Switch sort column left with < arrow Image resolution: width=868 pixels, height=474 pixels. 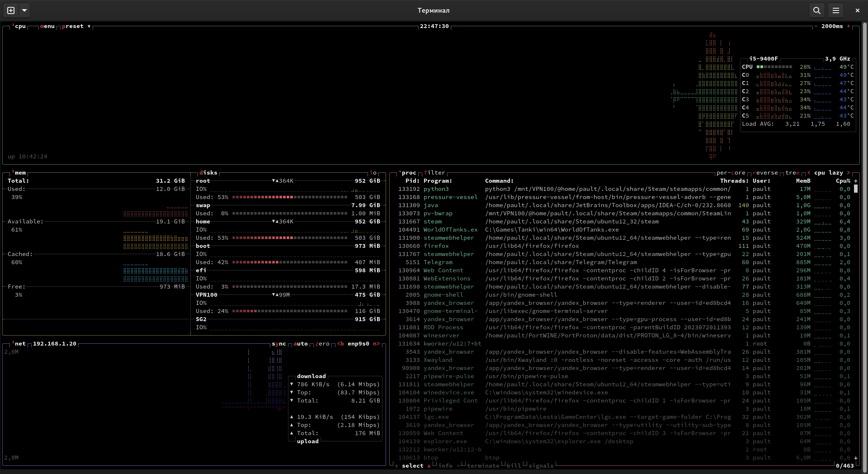click(x=809, y=173)
